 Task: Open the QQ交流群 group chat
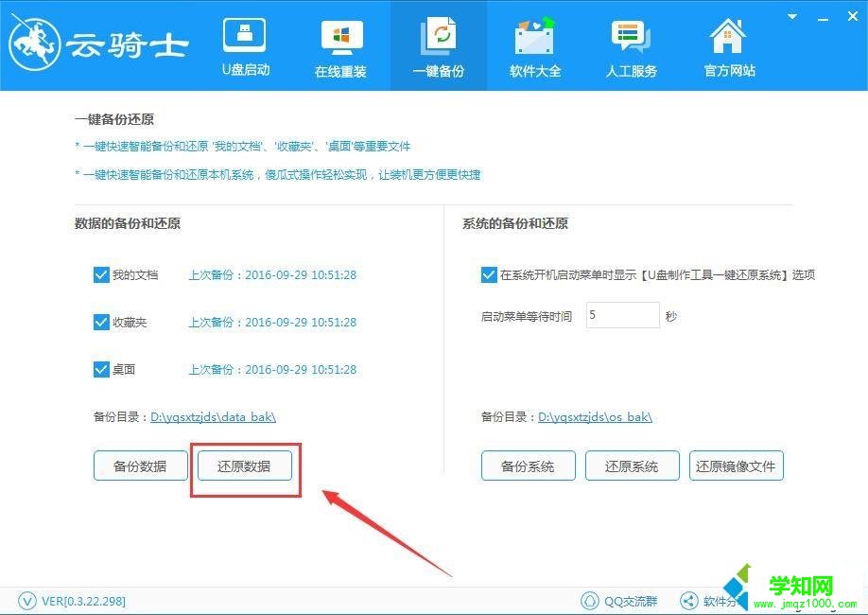[619, 600]
